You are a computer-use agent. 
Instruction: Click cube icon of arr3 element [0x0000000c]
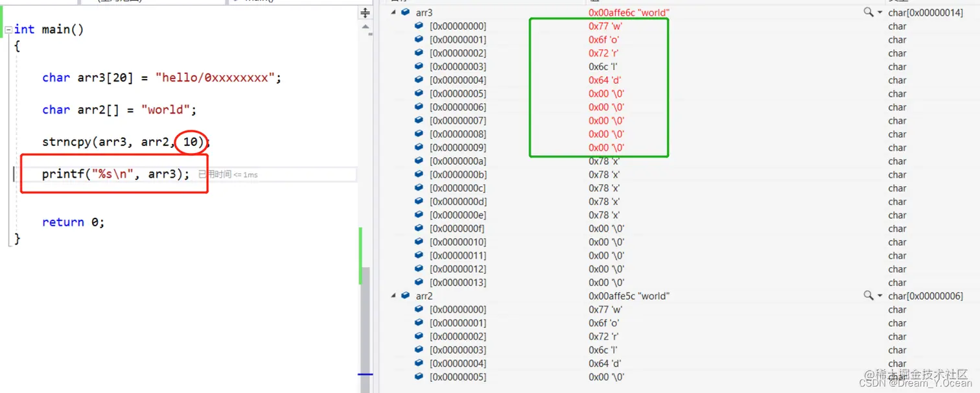tap(419, 188)
